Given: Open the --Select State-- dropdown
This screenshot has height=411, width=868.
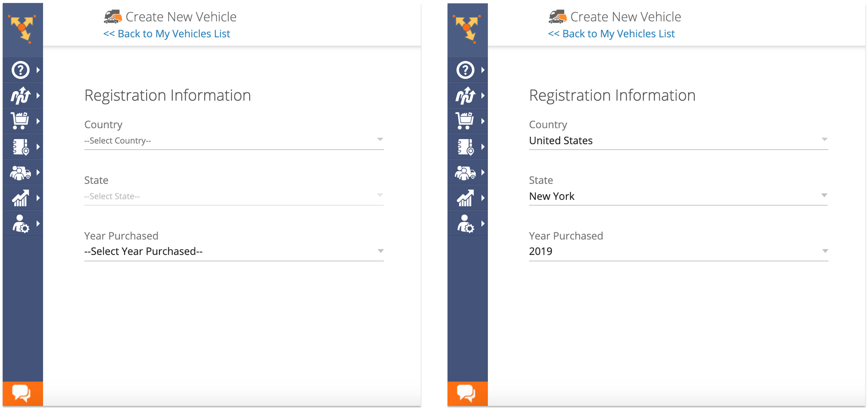Looking at the screenshot, I should point(234,196).
